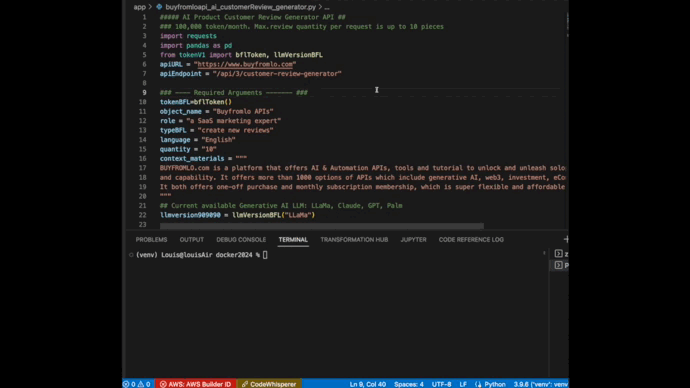
Task: Click the horizontal editor scrollbar
Action: 322,226
